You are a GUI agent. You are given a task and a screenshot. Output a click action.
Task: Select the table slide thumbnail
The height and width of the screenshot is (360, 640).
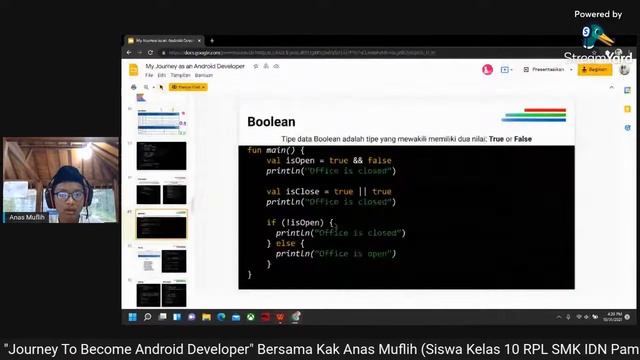point(162,122)
